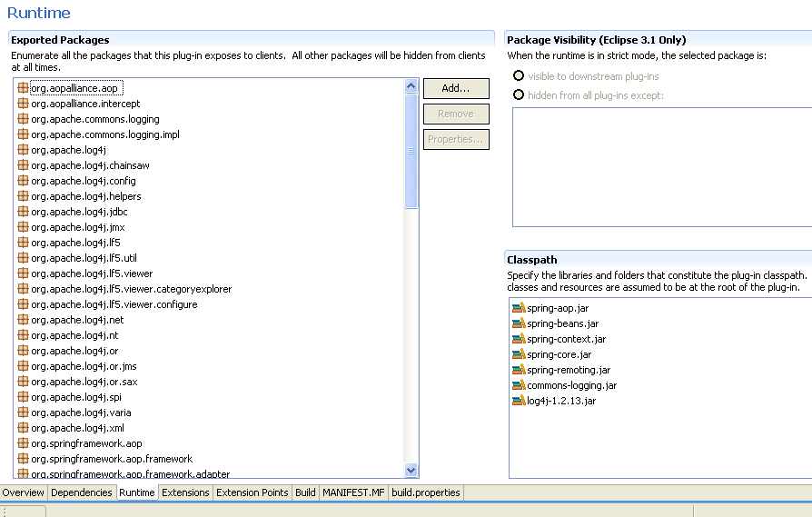The height and width of the screenshot is (517, 812).
Task: Click package icon beside org.apache.log4j.helpers
Action: point(23,196)
